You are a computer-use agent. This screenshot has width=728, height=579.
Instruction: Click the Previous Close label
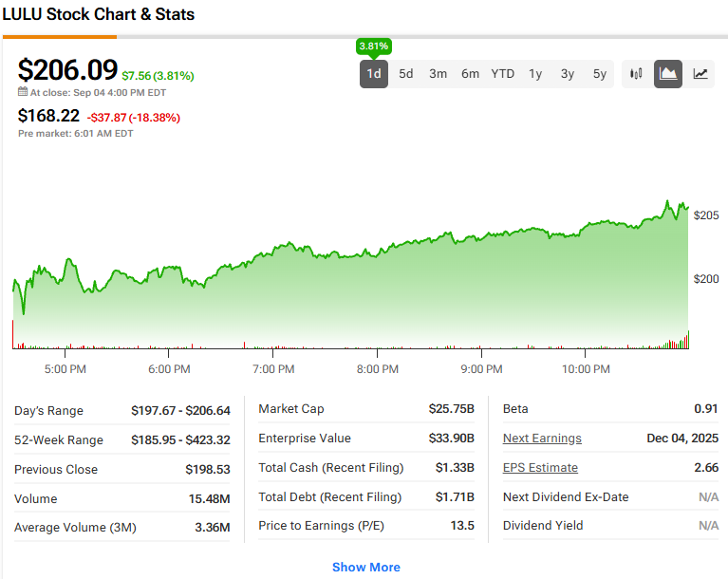pyautogui.click(x=56, y=470)
